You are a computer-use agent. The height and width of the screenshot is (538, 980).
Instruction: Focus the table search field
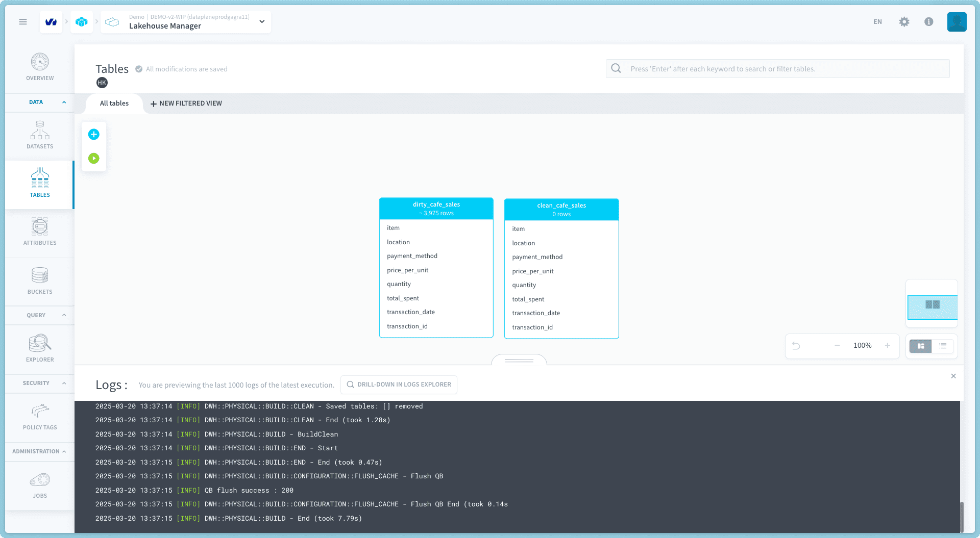777,69
